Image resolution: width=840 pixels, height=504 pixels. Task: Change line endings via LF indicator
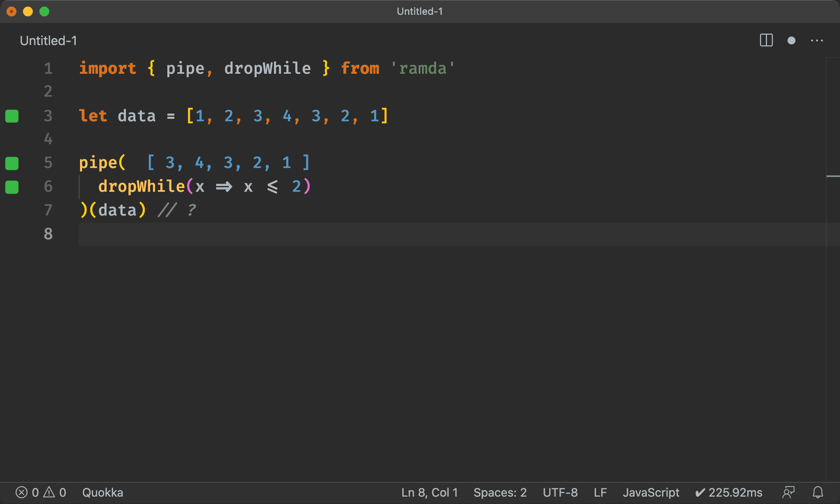pyautogui.click(x=600, y=492)
